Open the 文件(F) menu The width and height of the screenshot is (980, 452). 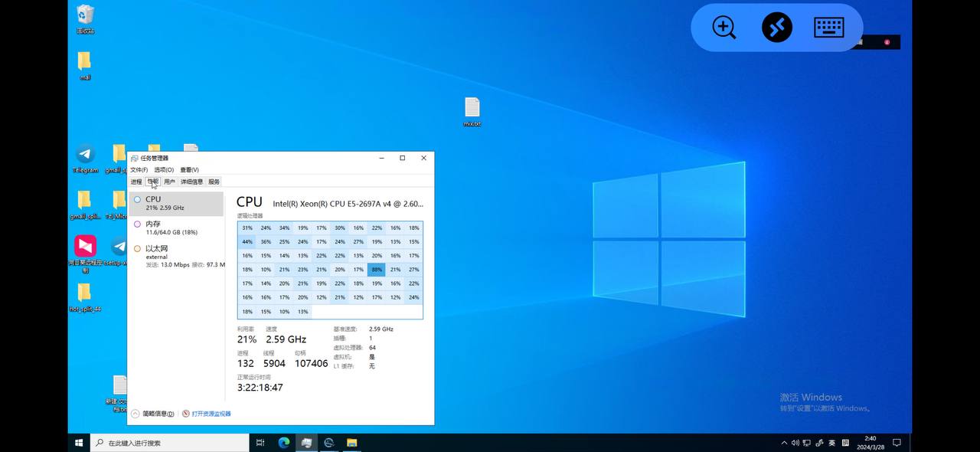139,170
